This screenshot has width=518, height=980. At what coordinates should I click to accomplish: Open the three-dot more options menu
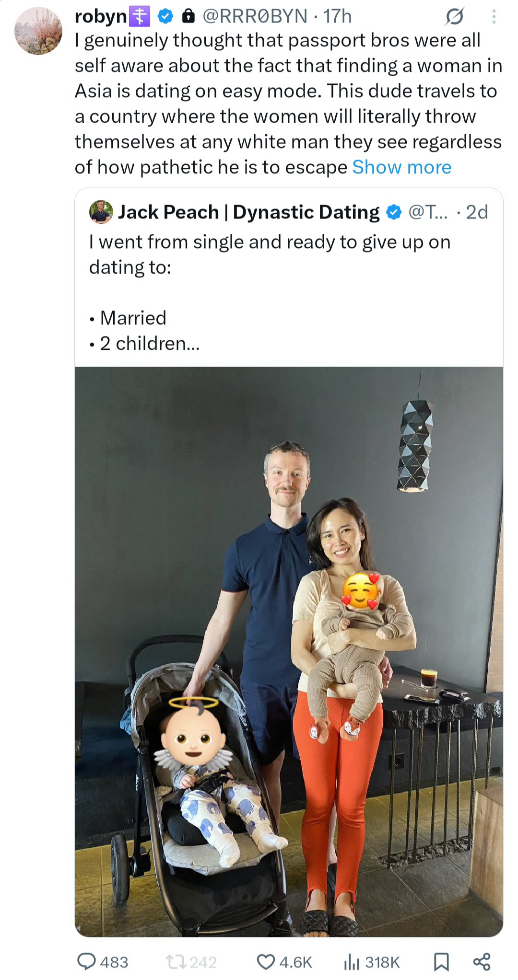point(494,17)
